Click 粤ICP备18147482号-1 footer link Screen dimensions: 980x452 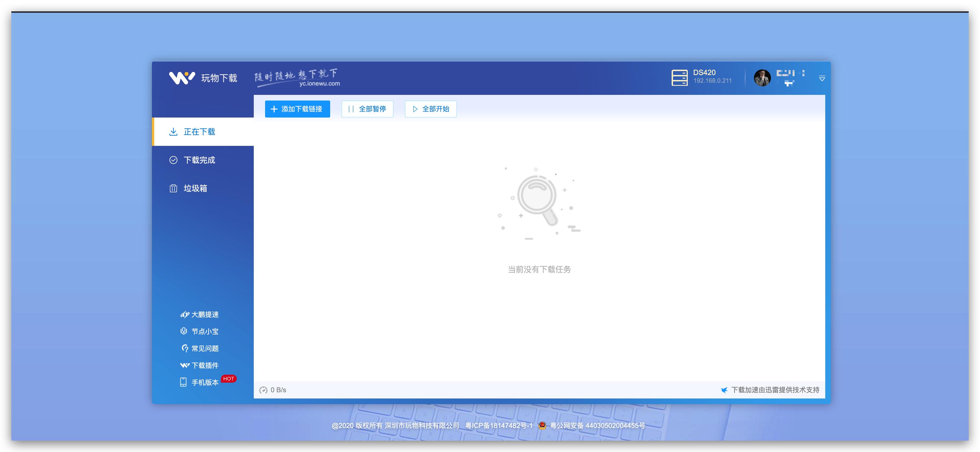pyautogui.click(x=499, y=425)
